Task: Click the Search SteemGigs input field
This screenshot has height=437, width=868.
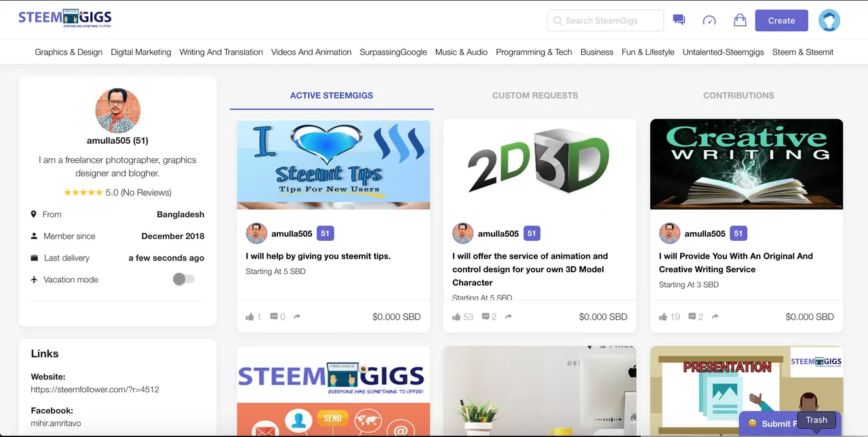Action: [x=606, y=20]
